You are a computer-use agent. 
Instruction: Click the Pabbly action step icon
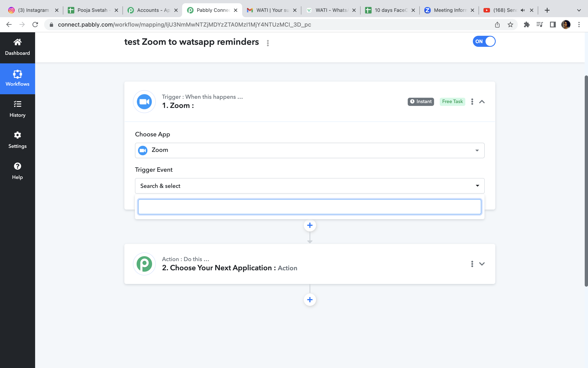tap(144, 264)
